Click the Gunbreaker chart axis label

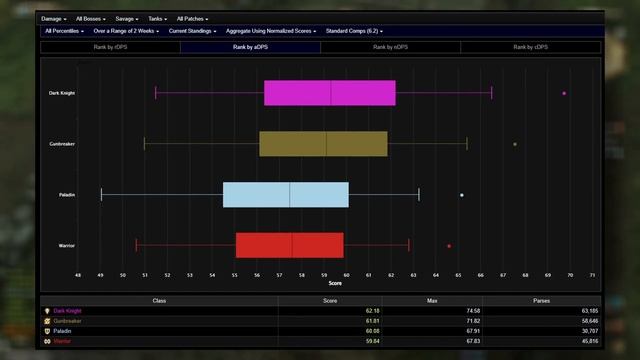click(62, 144)
